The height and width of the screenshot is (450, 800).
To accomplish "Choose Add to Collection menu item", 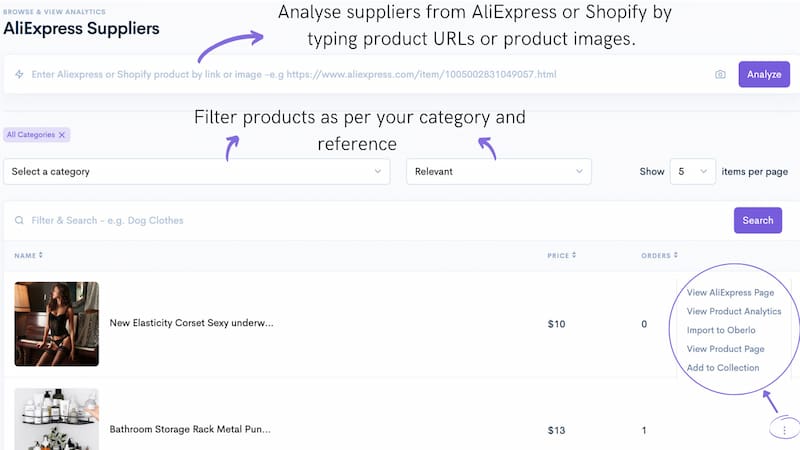I will click(723, 368).
